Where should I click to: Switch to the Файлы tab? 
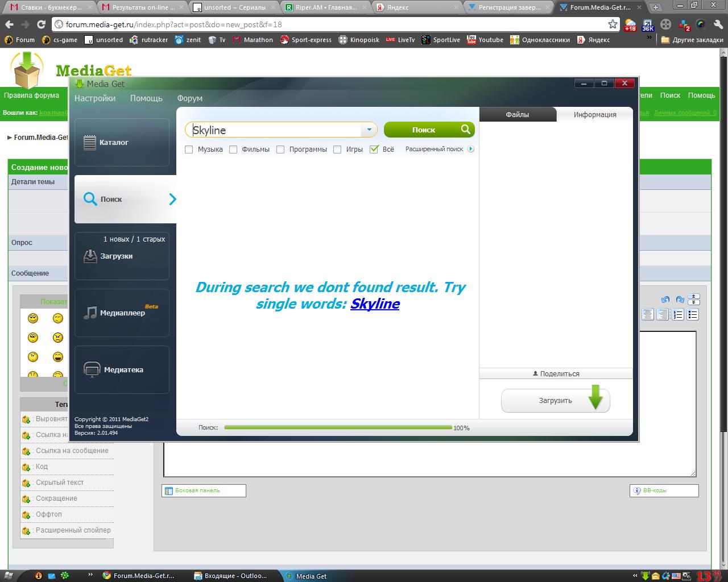coord(518,114)
